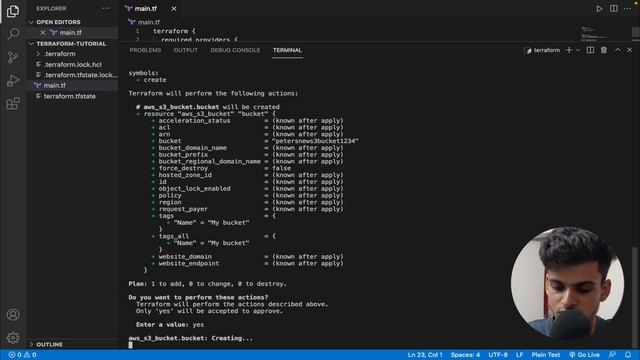Screen dimensions: 640x360
Task: Click "Enter a value: yes" terminal line
Action: click(170, 325)
